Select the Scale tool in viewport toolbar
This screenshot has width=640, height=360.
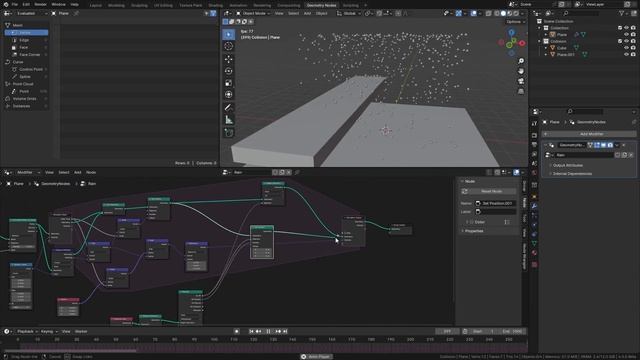tap(229, 83)
